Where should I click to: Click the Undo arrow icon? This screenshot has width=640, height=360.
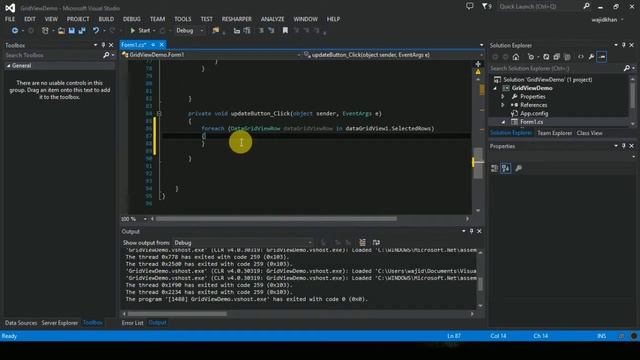coord(96,31)
